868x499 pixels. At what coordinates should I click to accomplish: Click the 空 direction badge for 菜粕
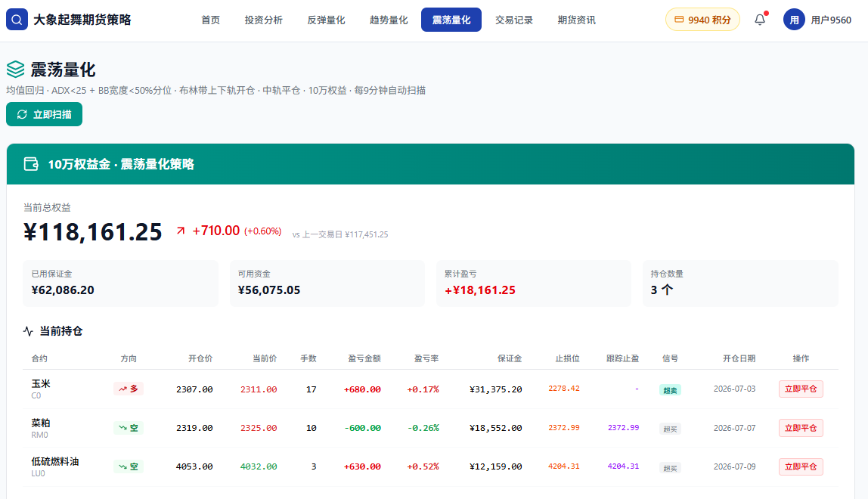129,428
